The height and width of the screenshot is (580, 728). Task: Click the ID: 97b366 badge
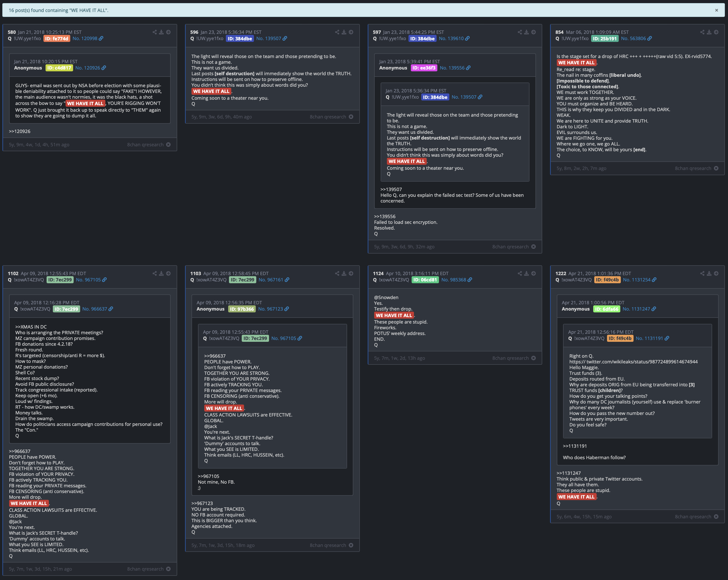242,309
